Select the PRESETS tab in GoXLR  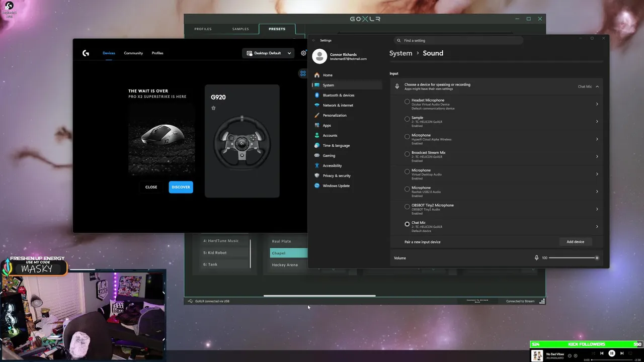point(277,29)
